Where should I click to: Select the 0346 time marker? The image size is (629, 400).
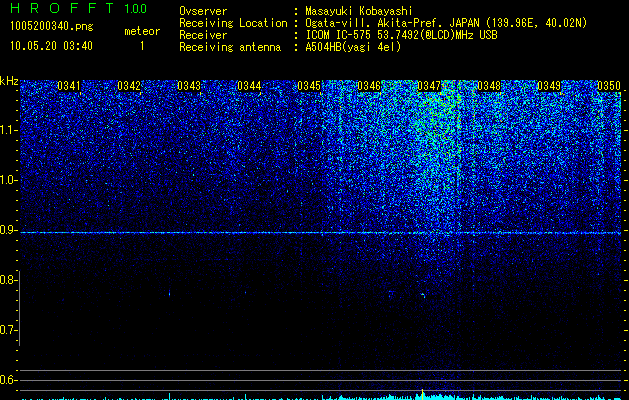[369, 86]
